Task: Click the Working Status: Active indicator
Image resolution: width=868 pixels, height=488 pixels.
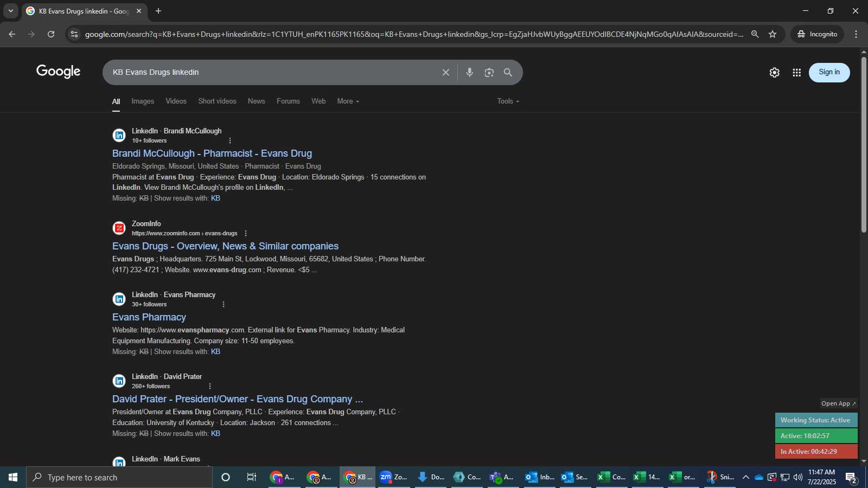Action: tap(816, 420)
